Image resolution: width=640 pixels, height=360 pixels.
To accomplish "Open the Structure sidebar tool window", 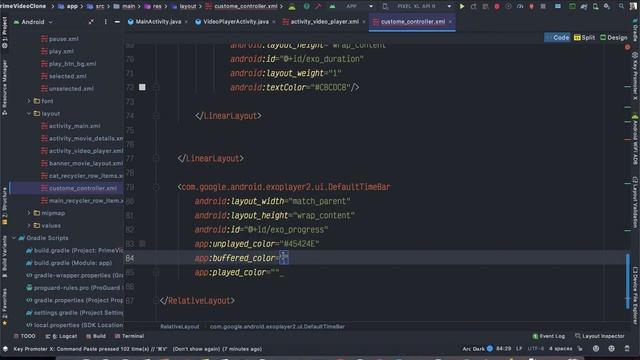I will pos(4,206).
